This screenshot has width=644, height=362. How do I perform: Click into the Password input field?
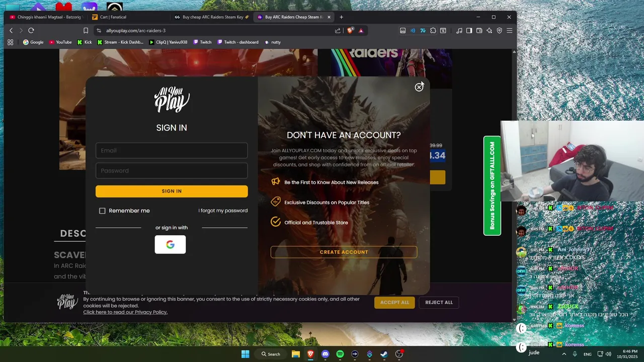[x=172, y=170]
